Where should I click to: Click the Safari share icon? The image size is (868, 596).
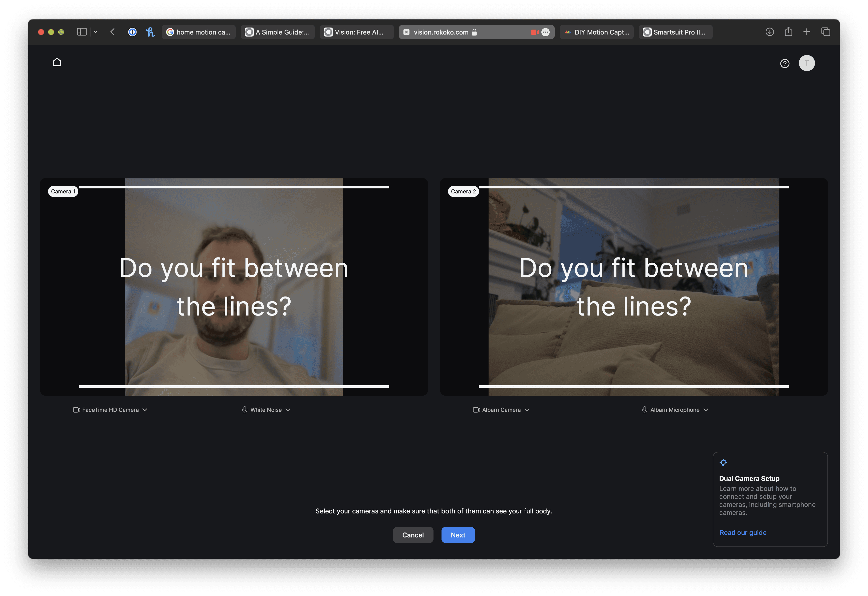tap(788, 32)
